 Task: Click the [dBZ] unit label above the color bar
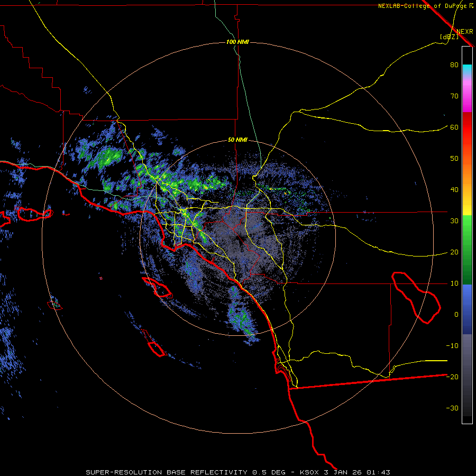click(x=449, y=36)
